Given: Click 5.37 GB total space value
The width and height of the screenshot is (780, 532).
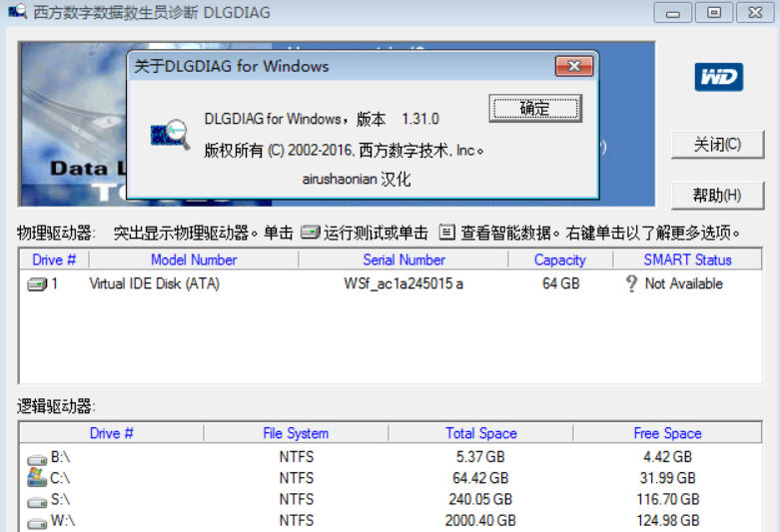Looking at the screenshot, I should pos(480,457).
